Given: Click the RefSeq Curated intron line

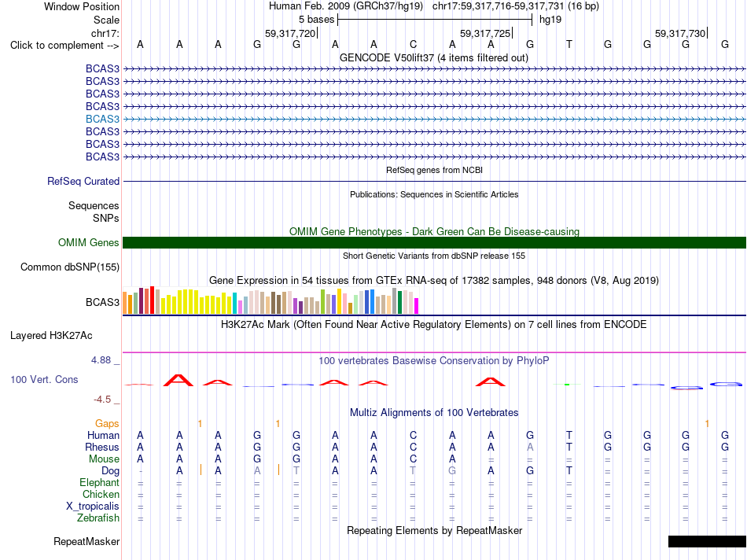Looking at the screenshot, I should (434, 182).
